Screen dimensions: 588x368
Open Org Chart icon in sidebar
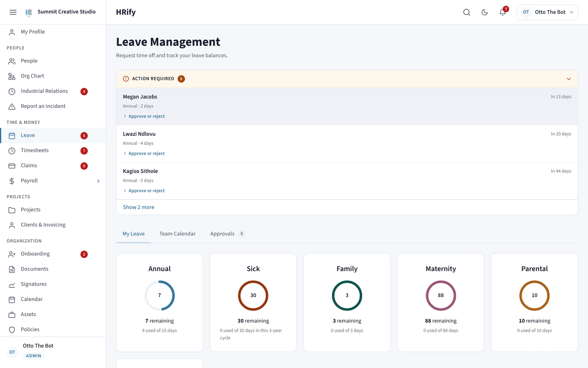(12, 76)
